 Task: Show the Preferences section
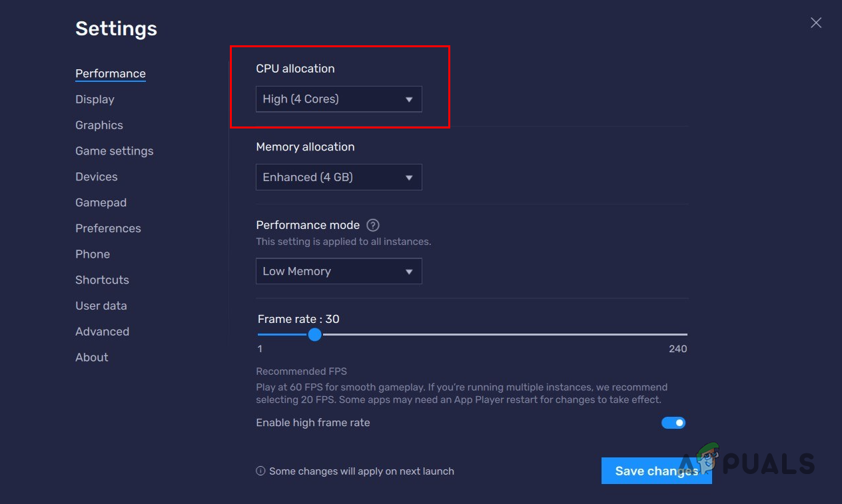[x=108, y=228]
